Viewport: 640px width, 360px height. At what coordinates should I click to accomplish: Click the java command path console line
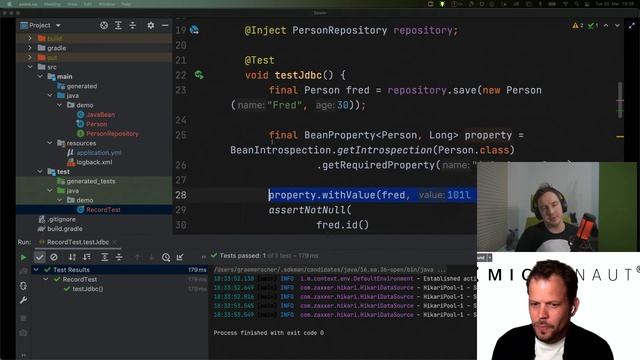coord(330,269)
